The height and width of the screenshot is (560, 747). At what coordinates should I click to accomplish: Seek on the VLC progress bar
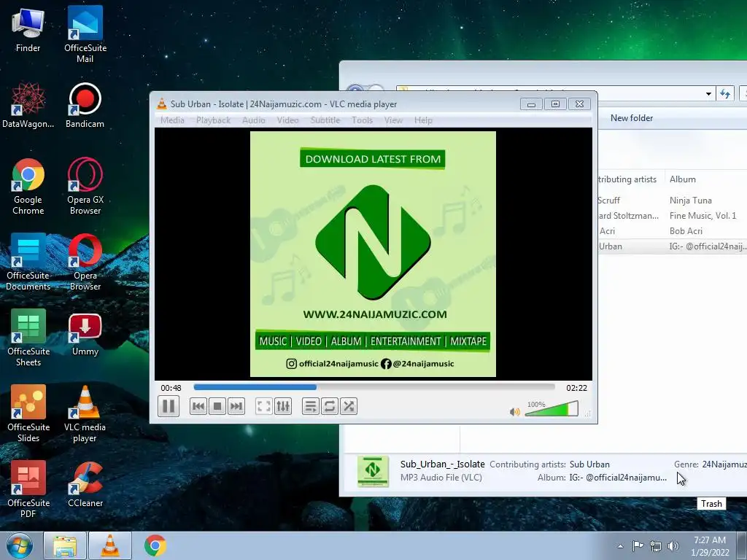(374, 387)
